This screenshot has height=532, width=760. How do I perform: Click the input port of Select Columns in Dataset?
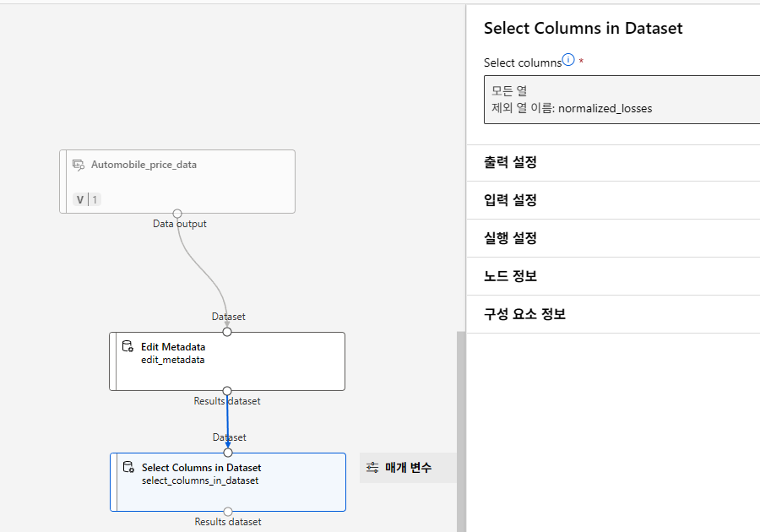[x=228, y=453]
